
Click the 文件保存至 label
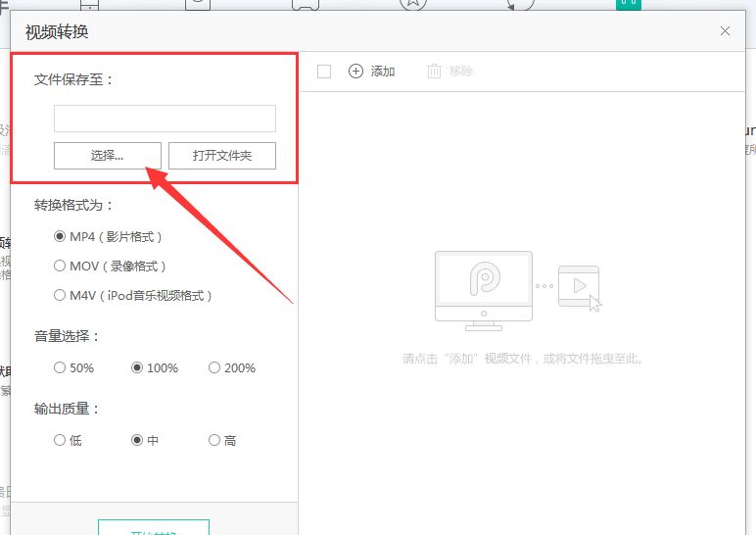click(73, 79)
